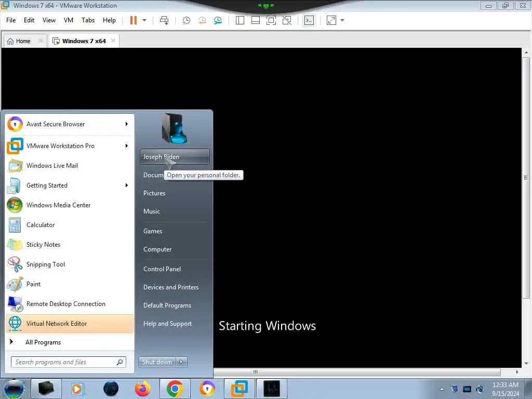Viewport: 532px width, 399px height.
Task: Click the Shut down button
Action: coord(157,362)
